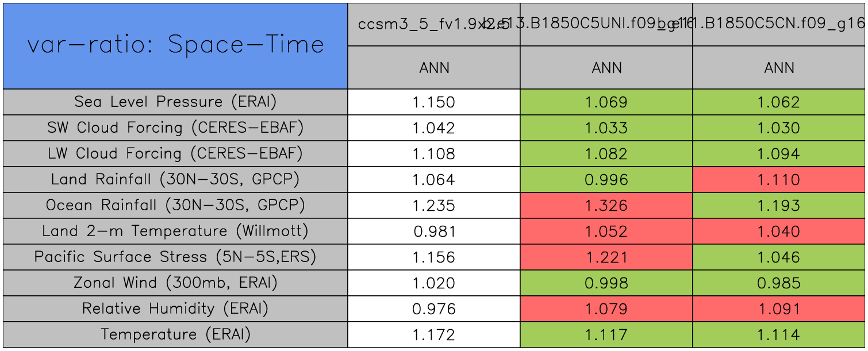Screen dimensions: 868x351
Task: Select the LW Cloud Forcing (CERES-EBAF) row label
Action: 175,153
